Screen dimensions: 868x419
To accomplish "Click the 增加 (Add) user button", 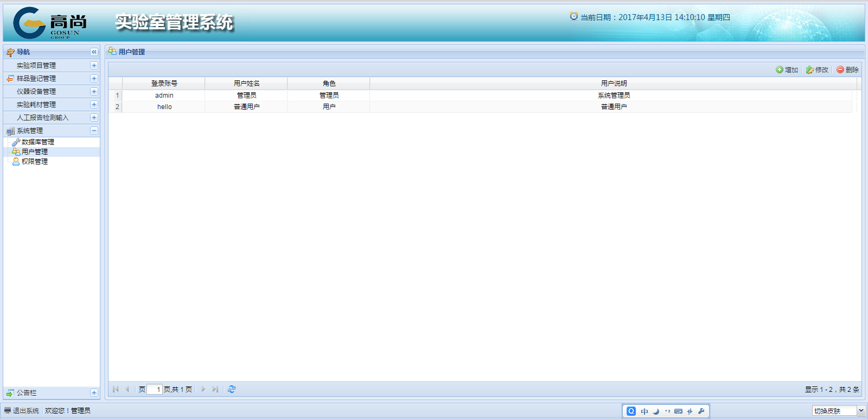I will [787, 70].
